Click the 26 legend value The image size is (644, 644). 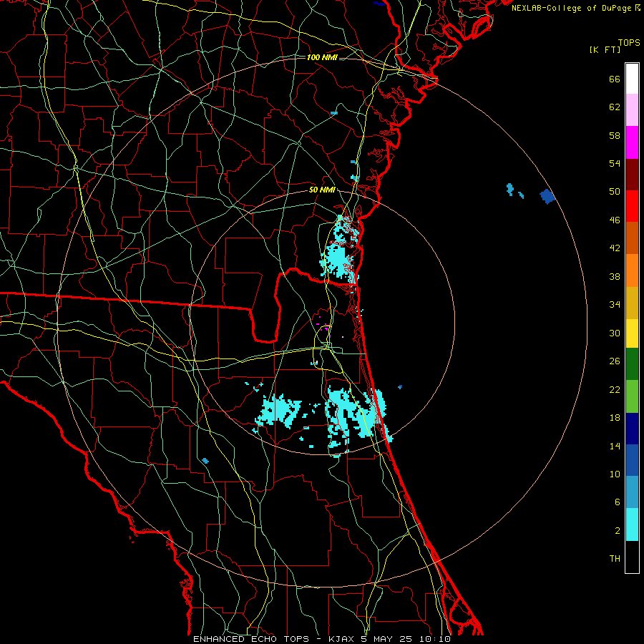tap(615, 361)
